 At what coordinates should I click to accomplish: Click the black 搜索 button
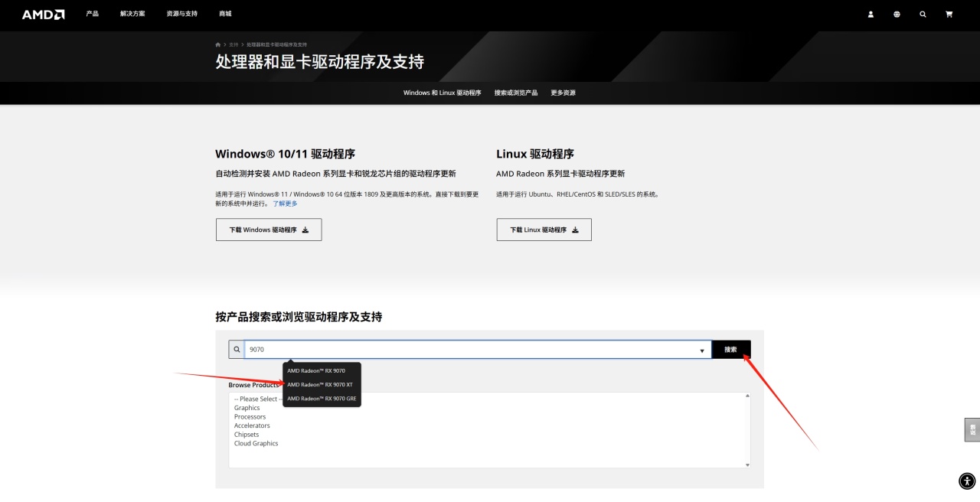pos(731,350)
